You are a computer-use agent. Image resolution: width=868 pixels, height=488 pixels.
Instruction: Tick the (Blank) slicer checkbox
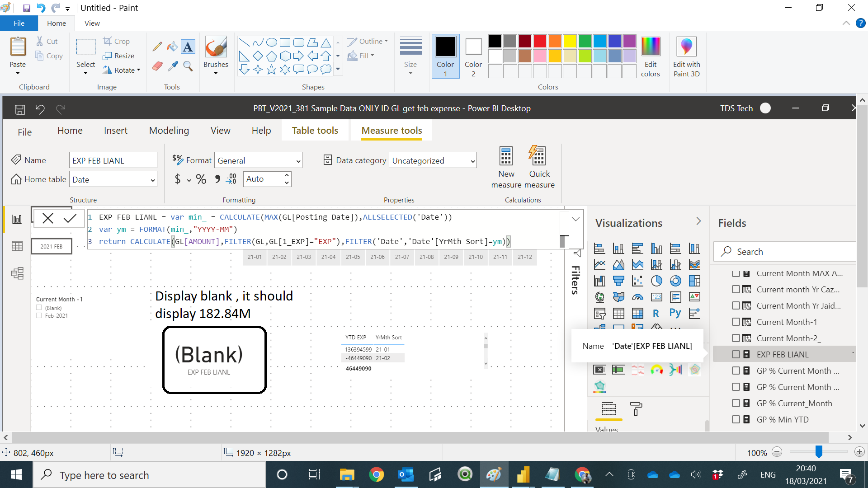point(39,308)
